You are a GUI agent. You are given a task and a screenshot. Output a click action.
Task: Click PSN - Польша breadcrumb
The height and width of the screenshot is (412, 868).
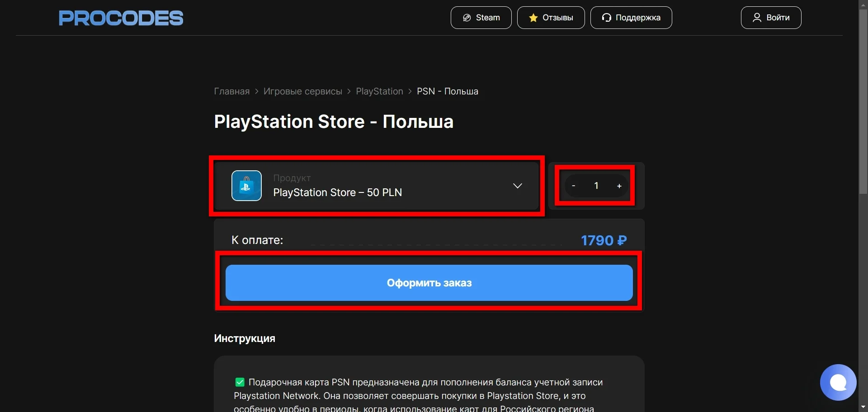(448, 91)
